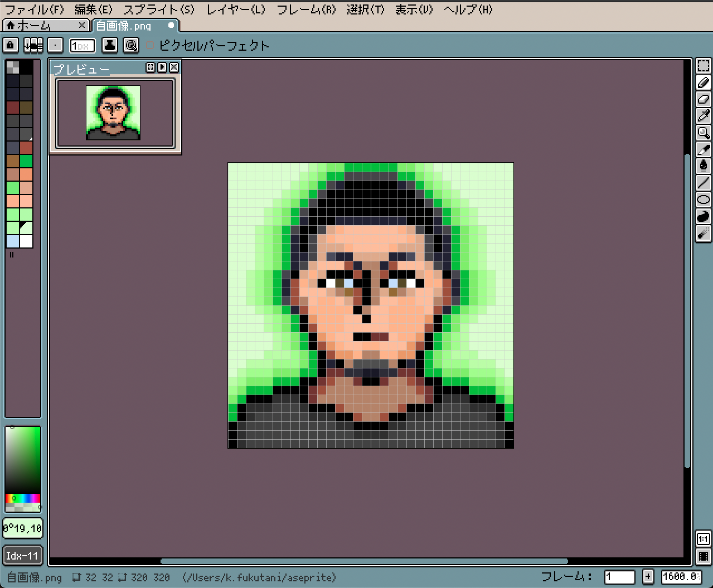Click the vertical scrollbar beside canvas

(x=687, y=311)
